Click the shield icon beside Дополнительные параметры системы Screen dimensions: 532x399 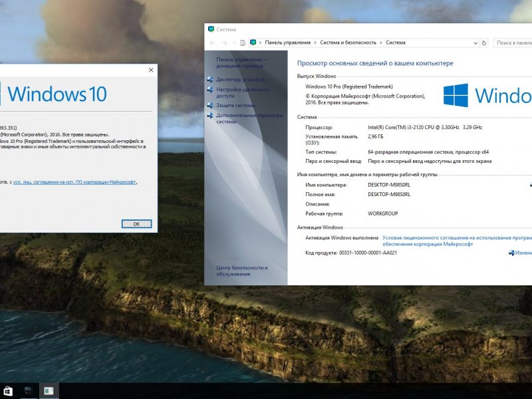pyautogui.click(x=210, y=115)
